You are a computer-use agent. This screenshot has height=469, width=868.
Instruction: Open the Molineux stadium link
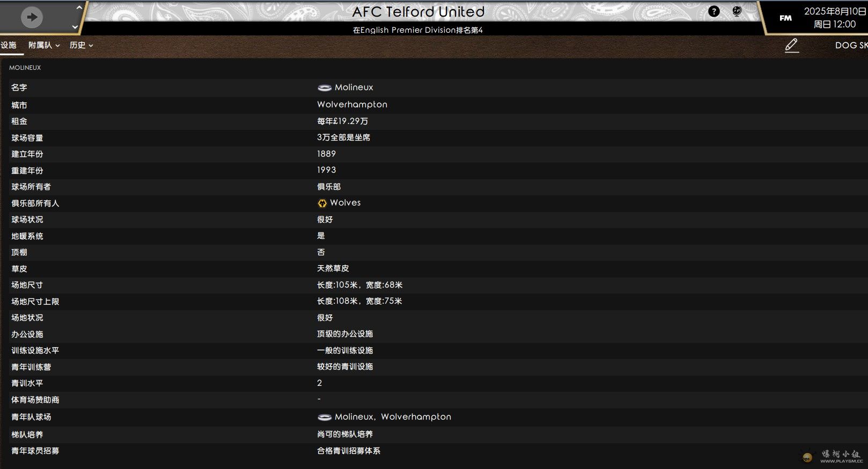354,87
